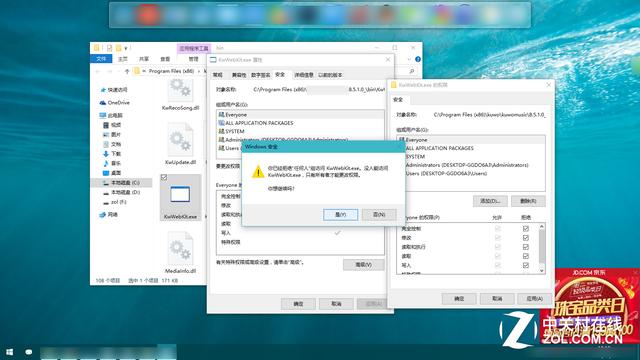Toggle Allow checkbox for 修改

pyautogui.click(x=498, y=238)
